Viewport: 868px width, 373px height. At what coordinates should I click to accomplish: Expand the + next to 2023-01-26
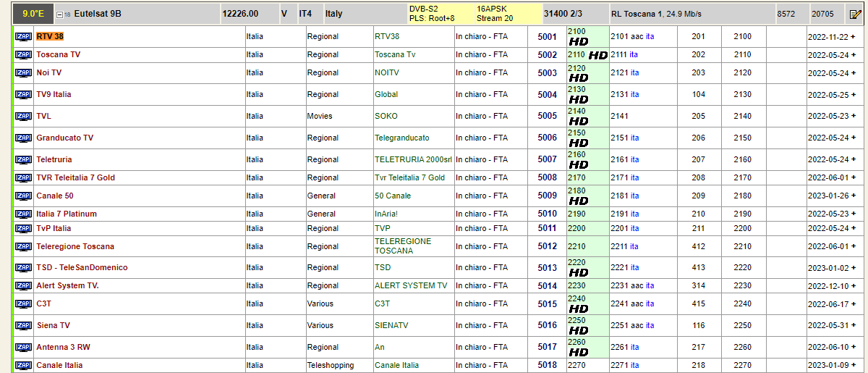(x=852, y=196)
